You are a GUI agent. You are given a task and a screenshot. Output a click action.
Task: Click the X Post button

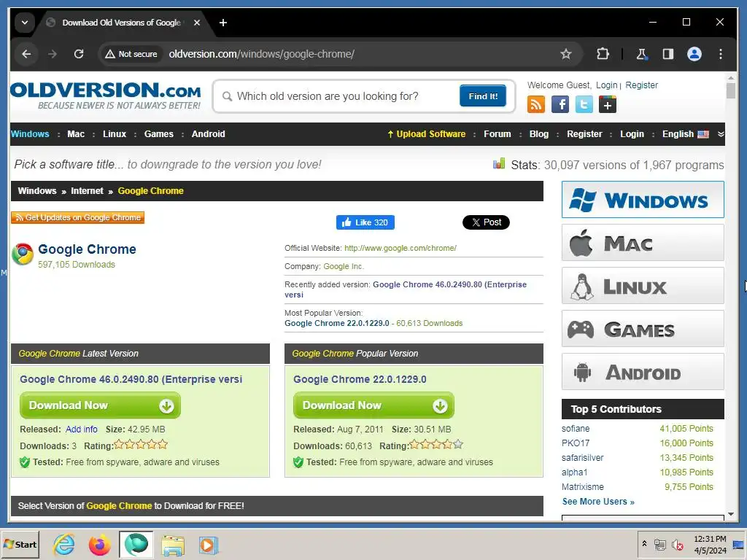pyautogui.click(x=485, y=222)
